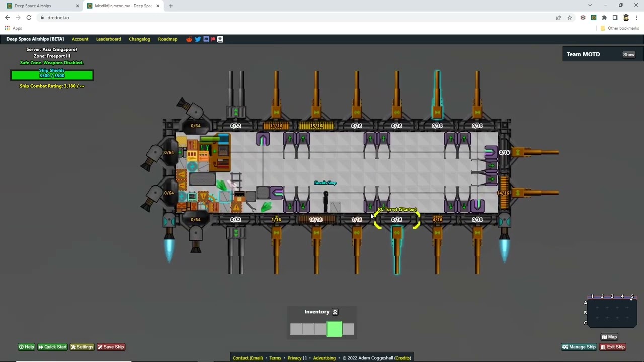Screen dimensions: 644x362
Task: Switch to the Deep Space Airships tab
Action: tap(42, 6)
